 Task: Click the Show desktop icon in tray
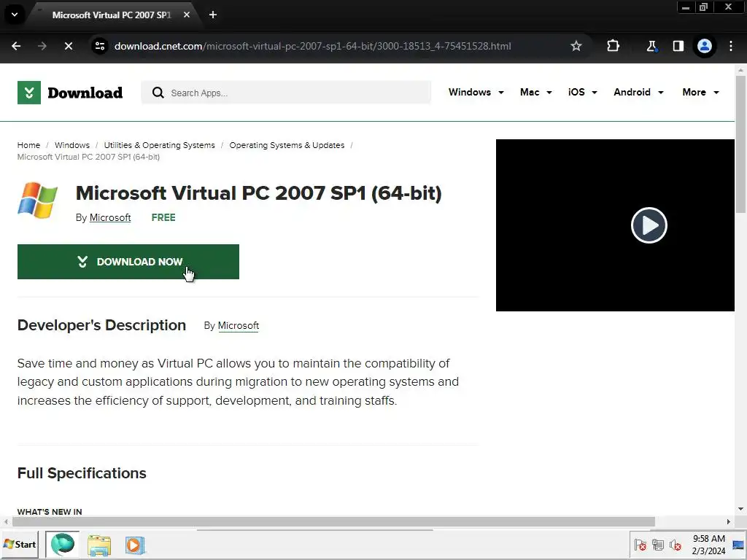click(738, 544)
